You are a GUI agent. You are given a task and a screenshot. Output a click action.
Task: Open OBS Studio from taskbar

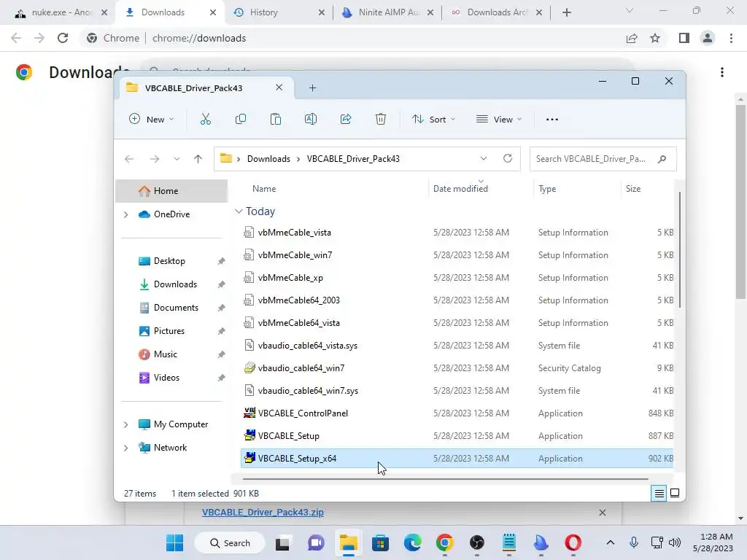(x=477, y=542)
